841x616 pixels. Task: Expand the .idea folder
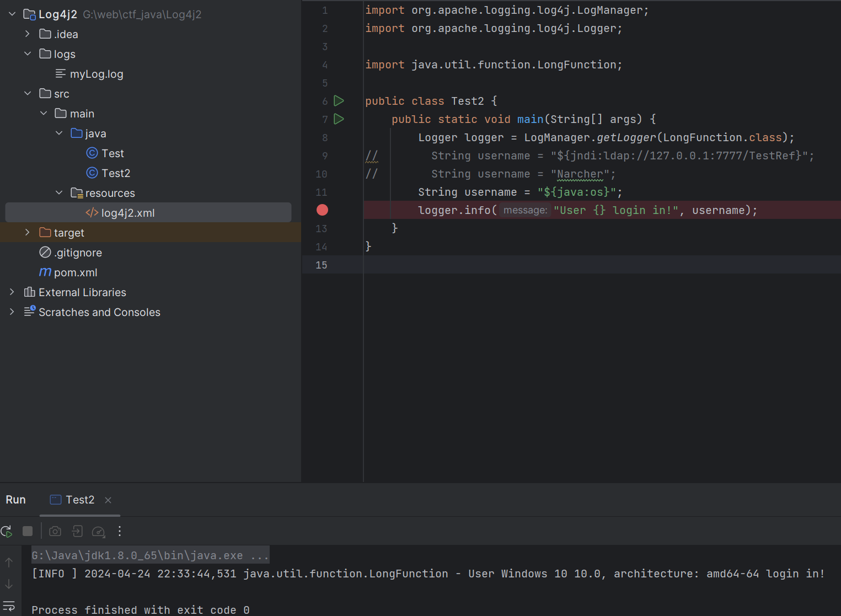[28, 34]
